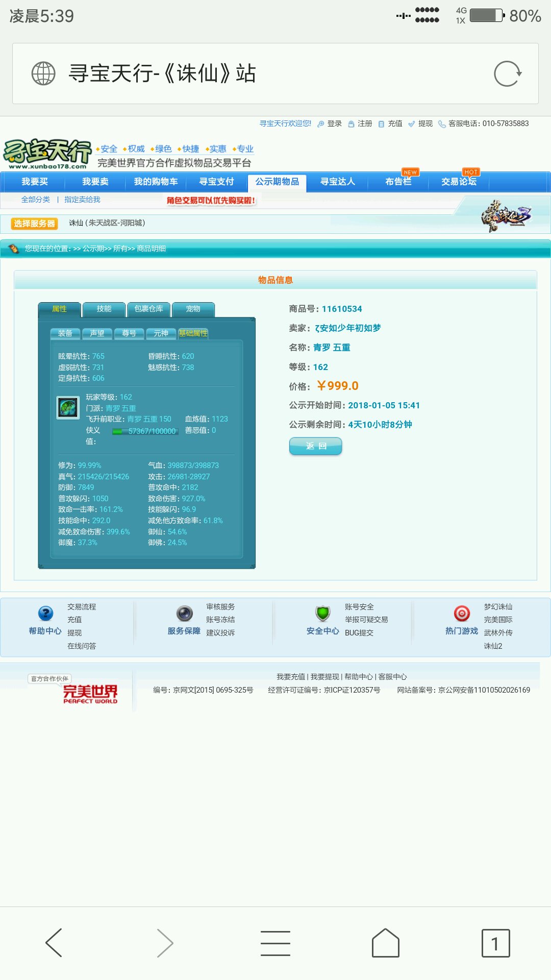Viewport: 551px width, 980px height.
Task: Click the 侠义值 progress bar 57367/100000
Action: [x=145, y=431]
